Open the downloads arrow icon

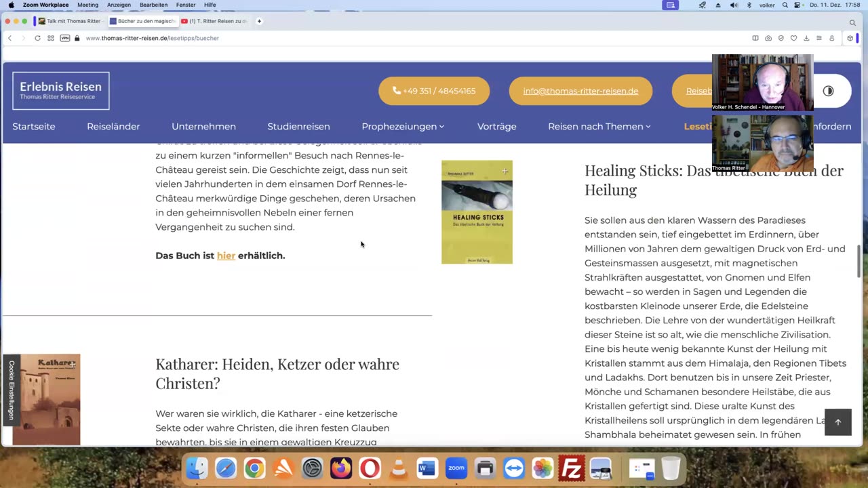(x=806, y=38)
